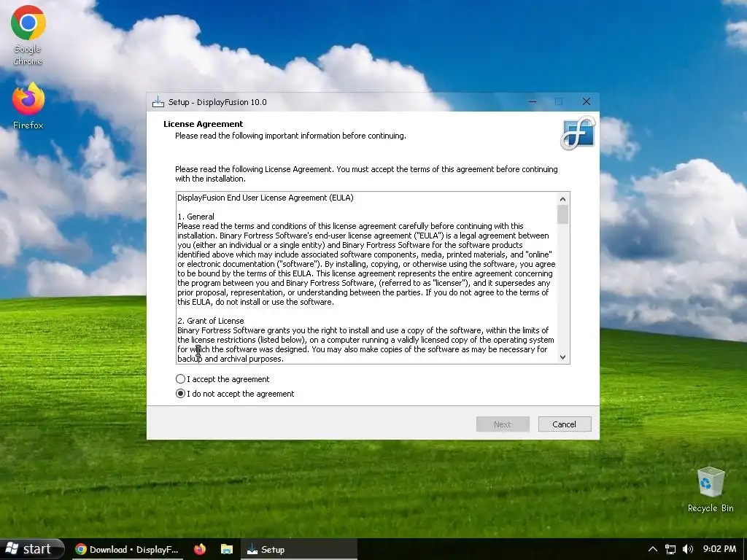
Task: Select 'I accept the agreement' option
Action: tap(222, 379)
